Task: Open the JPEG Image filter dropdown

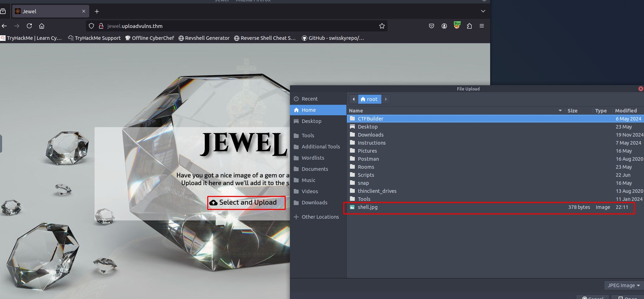Action: click(623, 285)
